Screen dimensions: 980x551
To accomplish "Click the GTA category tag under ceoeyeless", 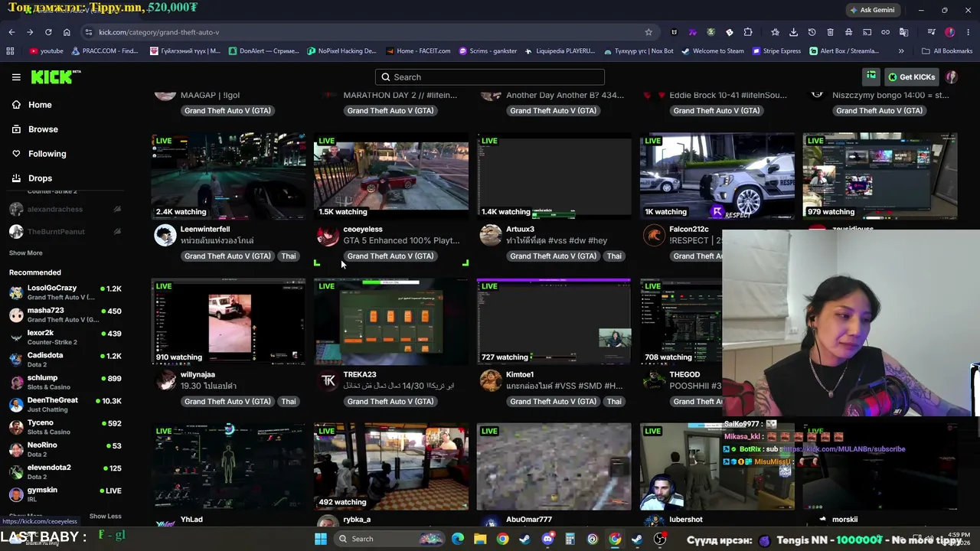I will point(390,256).
